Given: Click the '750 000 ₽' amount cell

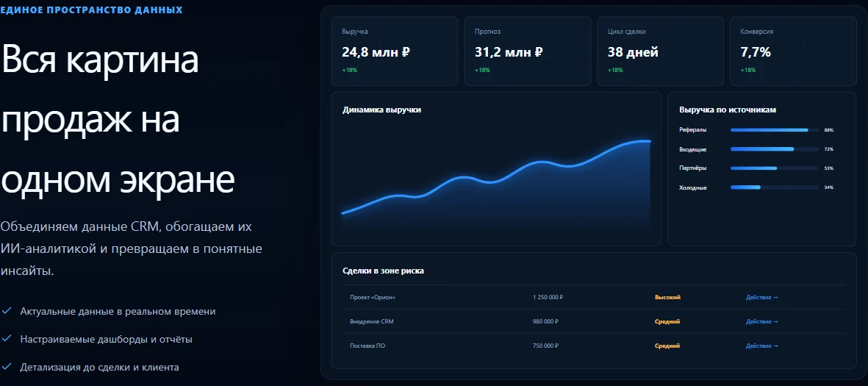Looking at the screenshot, I should 545,346.
